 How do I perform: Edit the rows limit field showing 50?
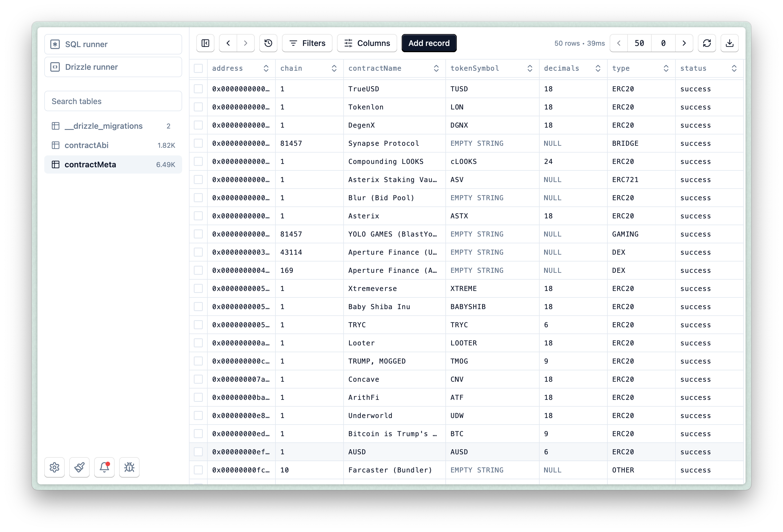coord(639,43)
